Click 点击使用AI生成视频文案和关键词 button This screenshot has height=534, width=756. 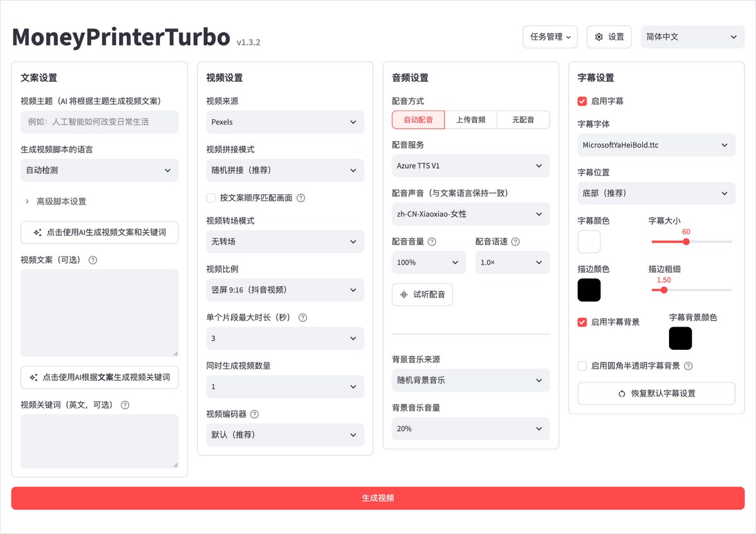click(100, 233)
